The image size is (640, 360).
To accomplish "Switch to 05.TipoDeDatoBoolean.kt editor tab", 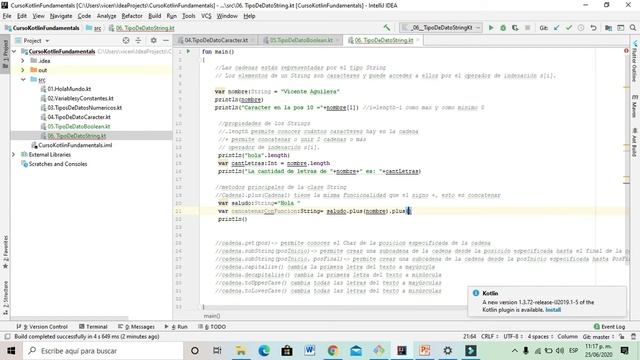I will tap(301, 40).
